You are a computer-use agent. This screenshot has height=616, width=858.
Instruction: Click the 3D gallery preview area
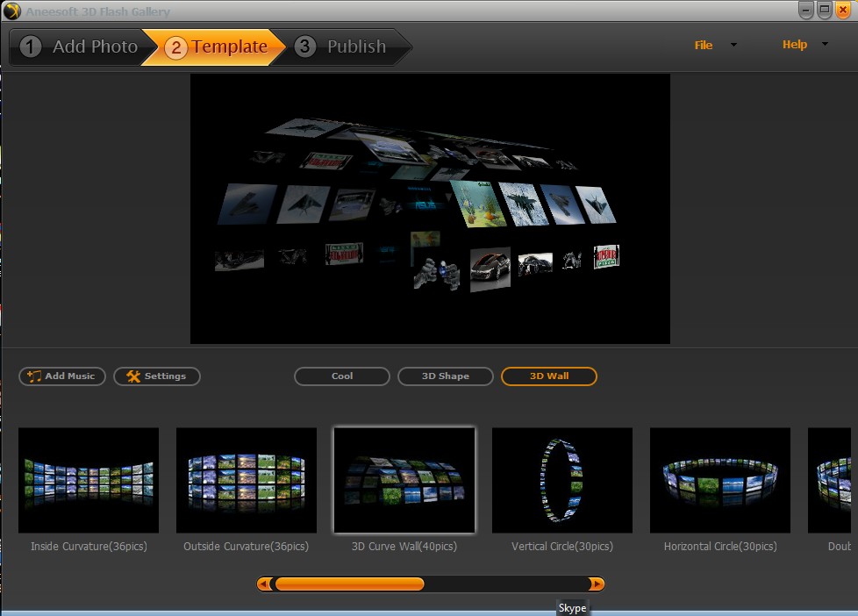click(430, 209)
